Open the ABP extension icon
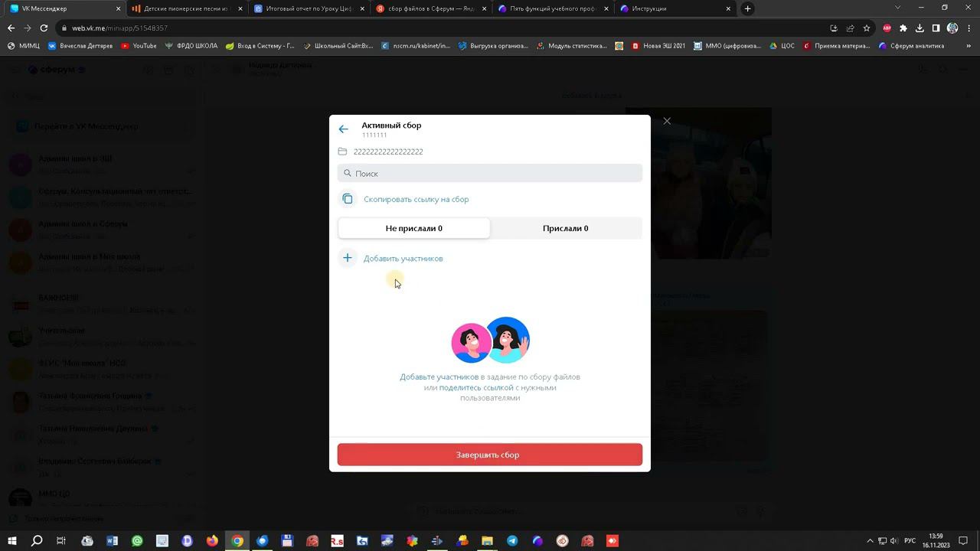 887,28
